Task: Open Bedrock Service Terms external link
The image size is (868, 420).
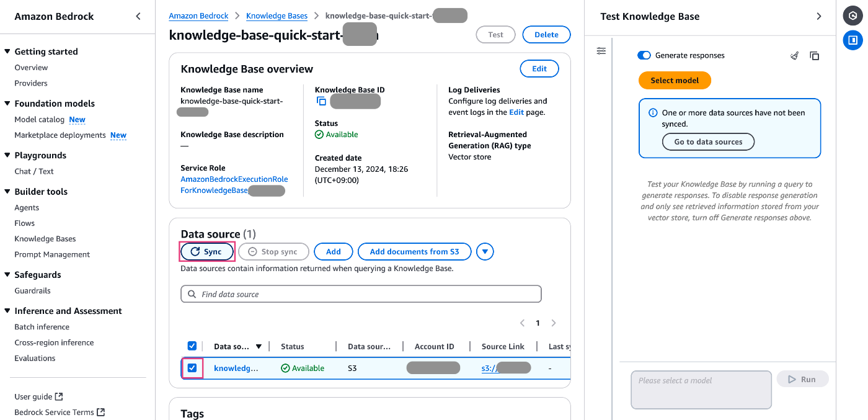Action: pos(60,412)
